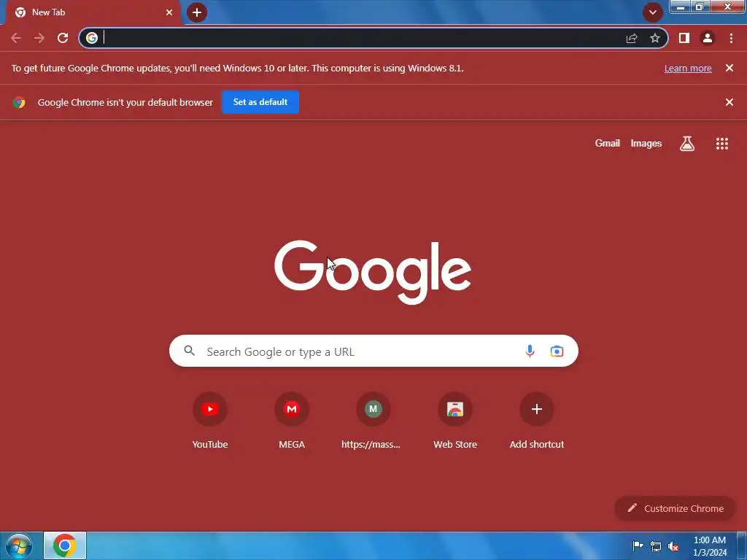Viewport: 747px width, 560px height.
Task: Click the forward navigation arrow
Action: click(39, 38)
